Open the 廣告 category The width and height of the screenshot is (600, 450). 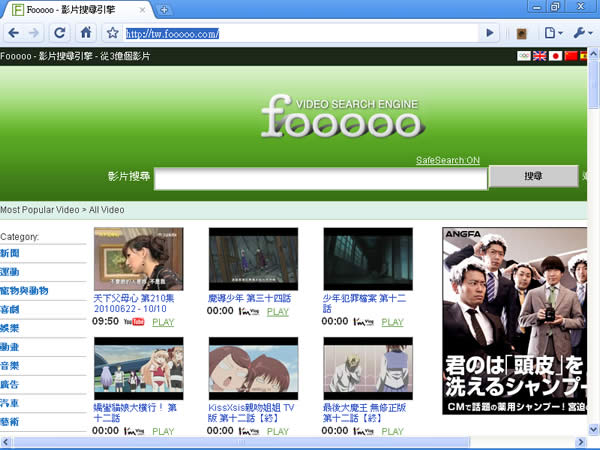10,384
